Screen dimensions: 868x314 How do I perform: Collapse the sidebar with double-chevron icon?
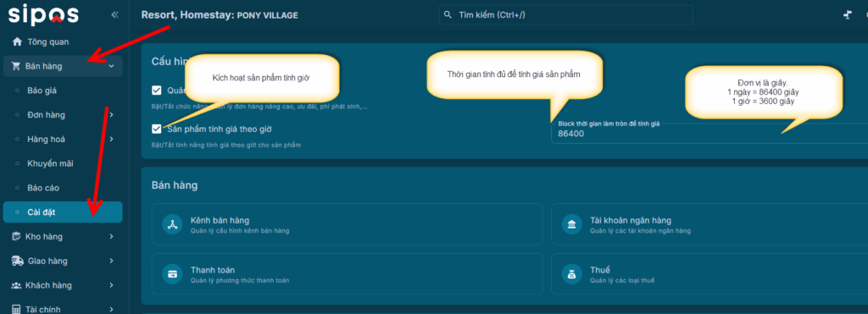coord(115,15)
